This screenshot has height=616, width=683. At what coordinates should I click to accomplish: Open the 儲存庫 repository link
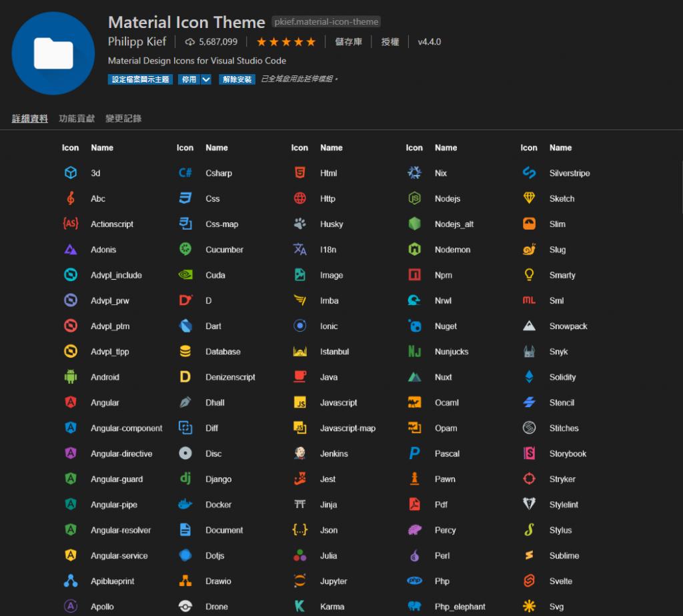348,42
